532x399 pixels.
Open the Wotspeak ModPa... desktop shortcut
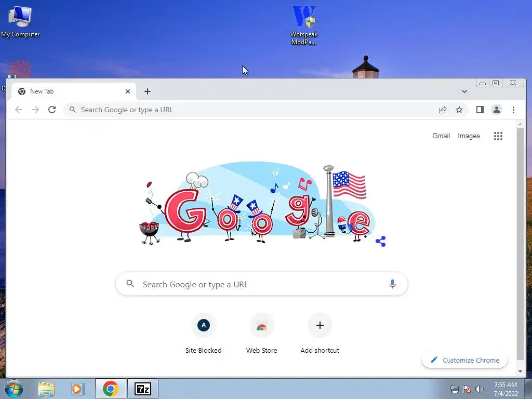coord(304,25)
